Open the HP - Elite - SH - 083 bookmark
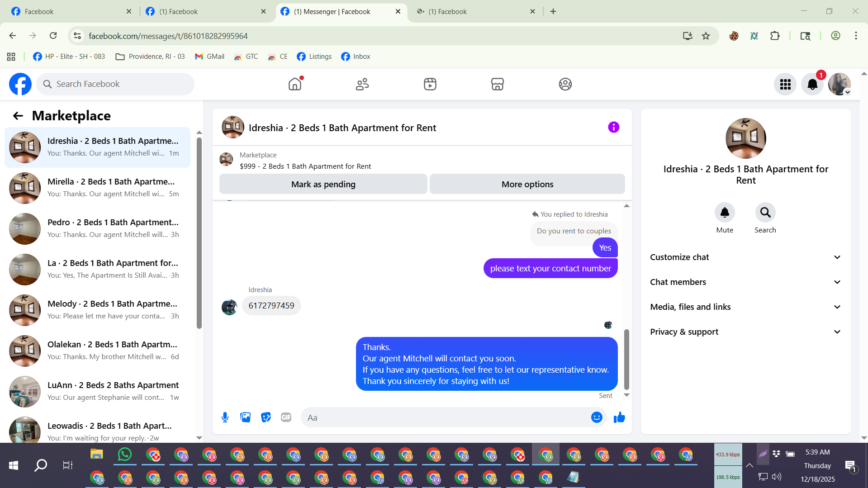Screen dimensions: 868x488 [x=69, y=57]
